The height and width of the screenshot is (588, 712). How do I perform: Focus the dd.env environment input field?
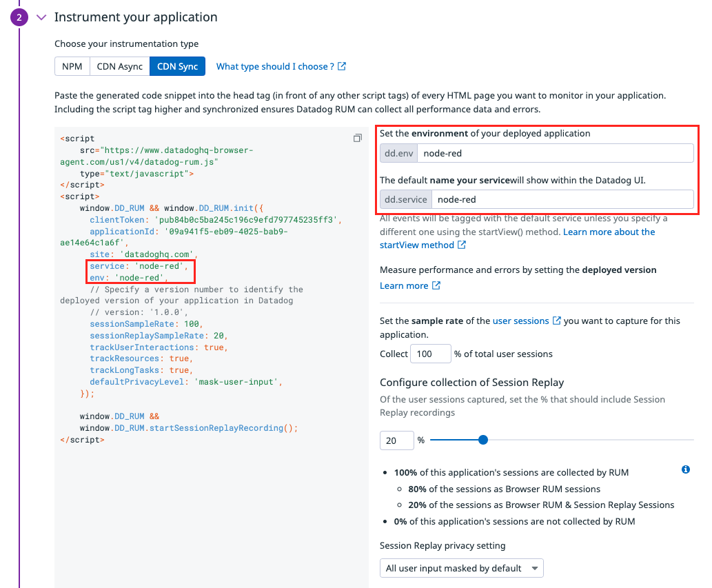pyautogui.click(x=556, y=153)
